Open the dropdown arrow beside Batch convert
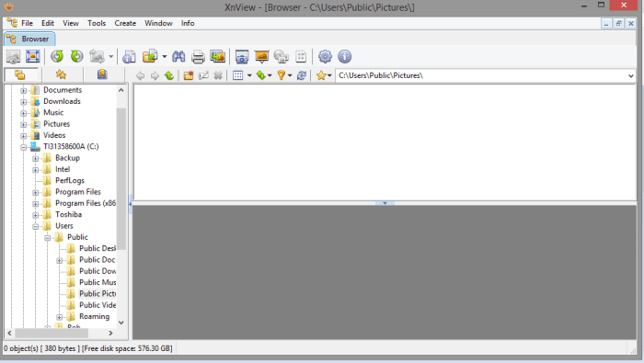The width and height of the screenshot is (644, 363). click(x=165, y=57)
